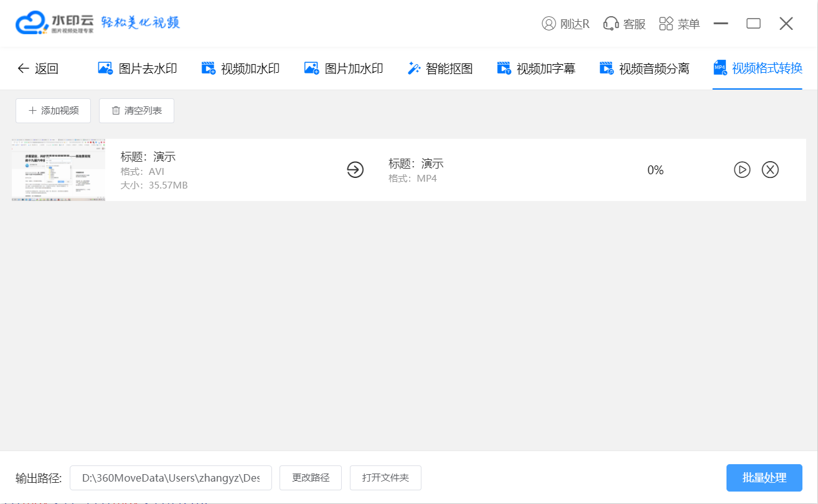Image resolution: width=818 pixels, height=504 pixels.
Task: Click the 添加视频 button
Action: click(54, 111)
